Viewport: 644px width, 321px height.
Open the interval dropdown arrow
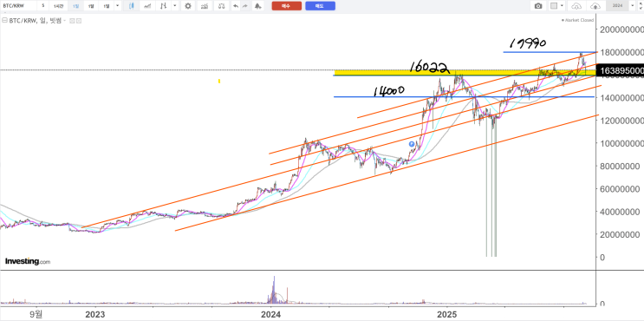(118, 6)
